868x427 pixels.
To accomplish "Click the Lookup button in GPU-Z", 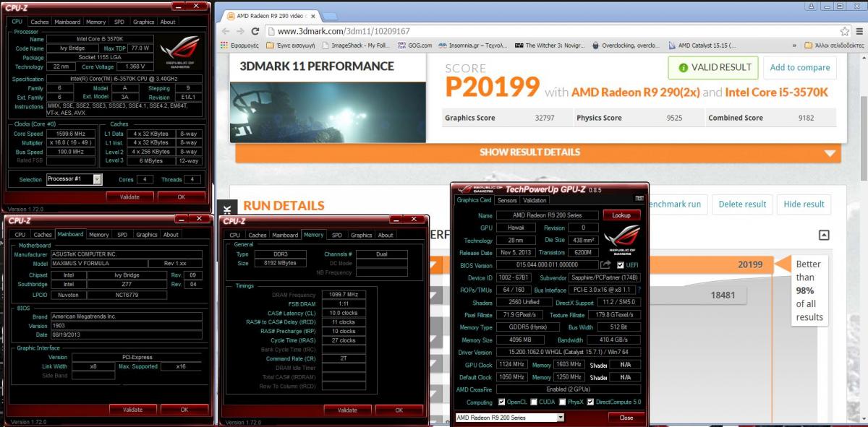I will coord(621,215).
